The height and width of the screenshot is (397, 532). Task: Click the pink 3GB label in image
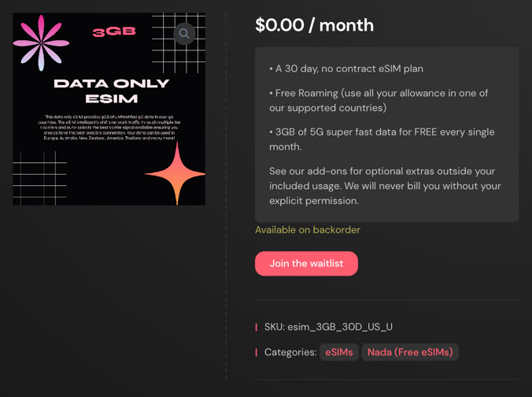(x=114, y=32)
